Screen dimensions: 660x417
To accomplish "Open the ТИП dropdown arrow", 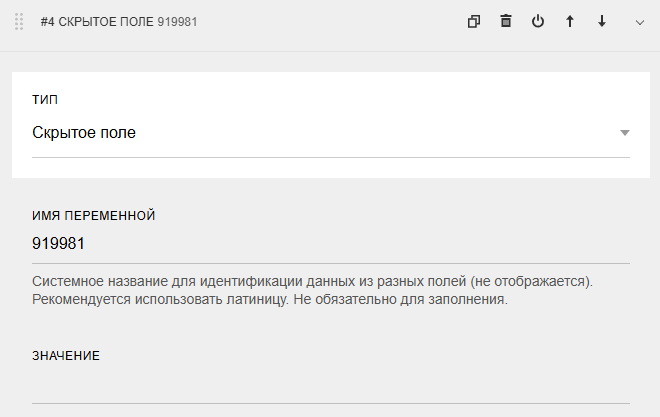I will [624, 133].
